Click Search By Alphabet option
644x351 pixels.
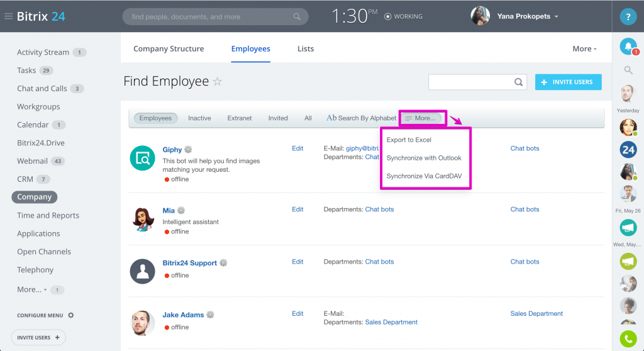[362, 118]
